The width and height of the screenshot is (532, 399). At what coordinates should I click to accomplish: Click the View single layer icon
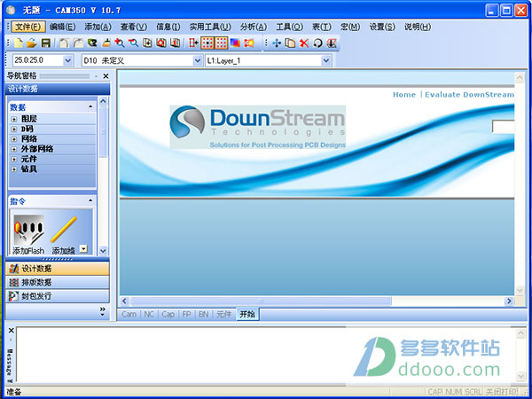coord(175,43)
